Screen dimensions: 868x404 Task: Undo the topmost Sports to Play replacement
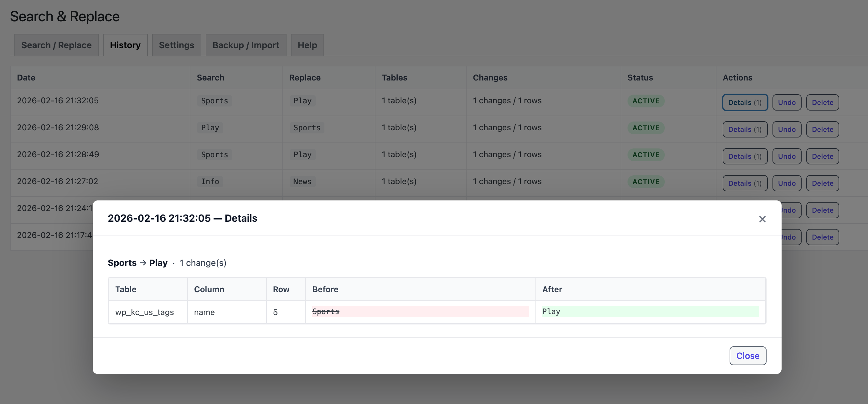click(787, 102)
